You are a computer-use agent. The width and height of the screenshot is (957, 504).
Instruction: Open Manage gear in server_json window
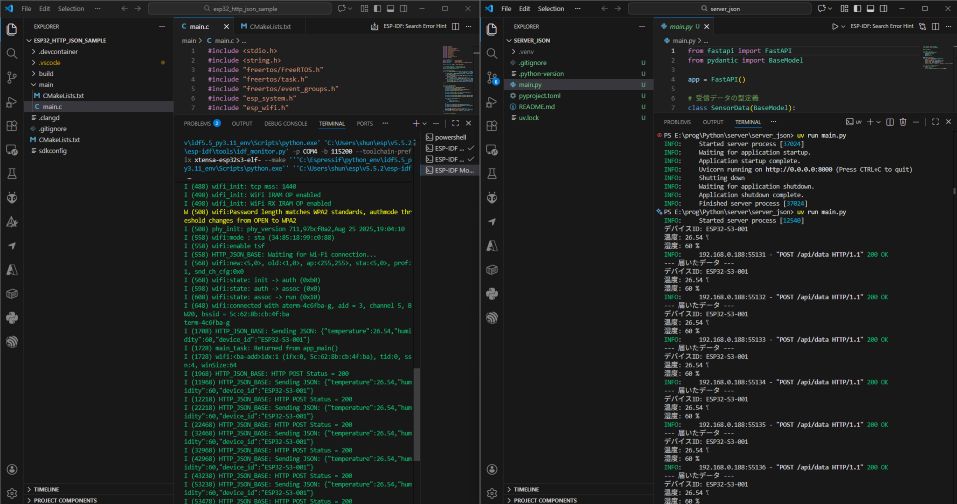pos(492,493)
